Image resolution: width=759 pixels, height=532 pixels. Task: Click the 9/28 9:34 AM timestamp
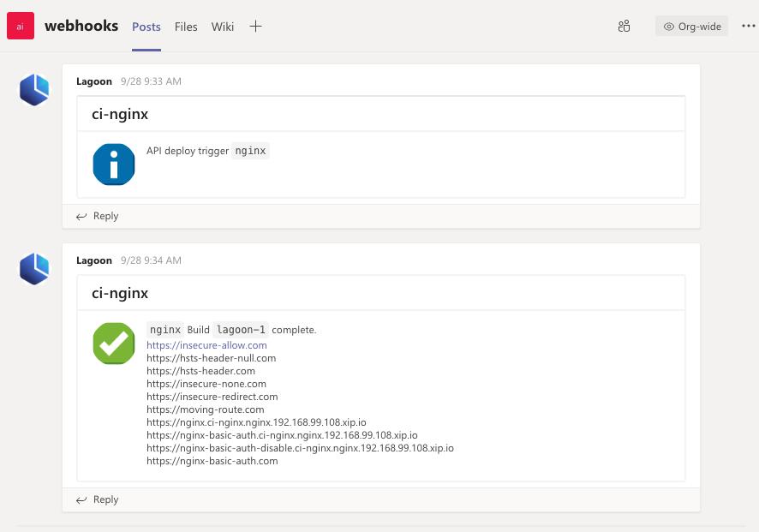151,260
